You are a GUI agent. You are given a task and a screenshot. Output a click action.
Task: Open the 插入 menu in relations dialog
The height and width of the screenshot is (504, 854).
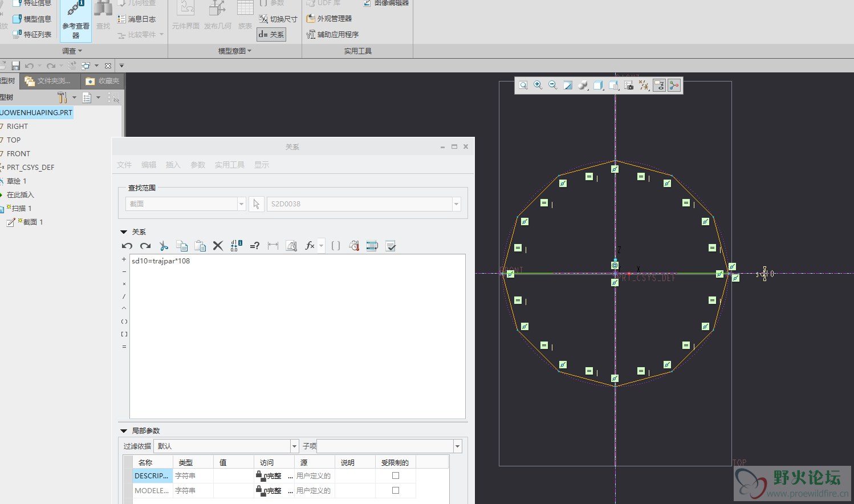point(173,165)
